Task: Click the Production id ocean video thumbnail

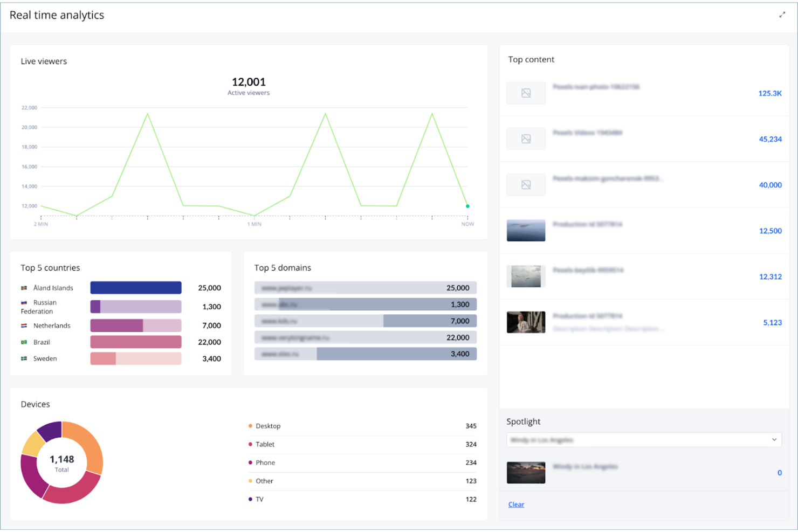Action: (526, 230)
